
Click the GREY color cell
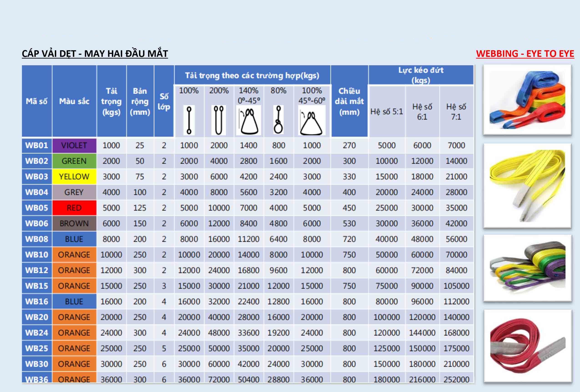click(74, 192)
